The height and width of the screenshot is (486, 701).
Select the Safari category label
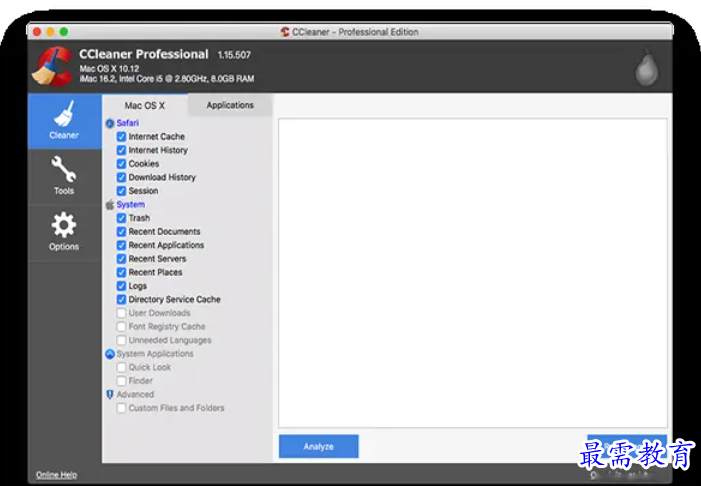128,123
